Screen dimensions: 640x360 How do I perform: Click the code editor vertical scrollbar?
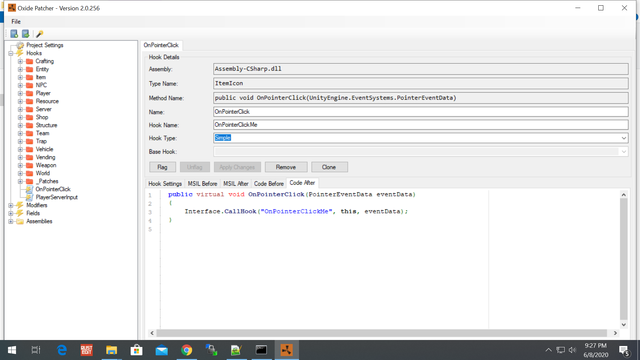pyautogui.click(x=623, y=259)
